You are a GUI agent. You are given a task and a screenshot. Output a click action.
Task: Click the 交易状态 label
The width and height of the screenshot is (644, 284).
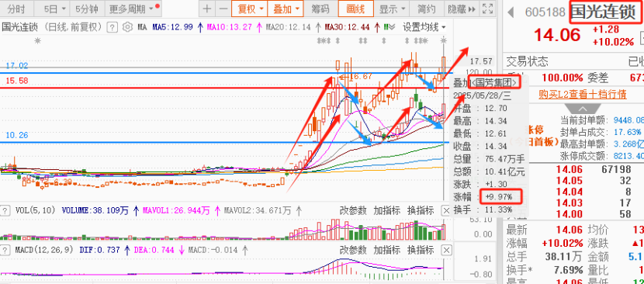527,61
